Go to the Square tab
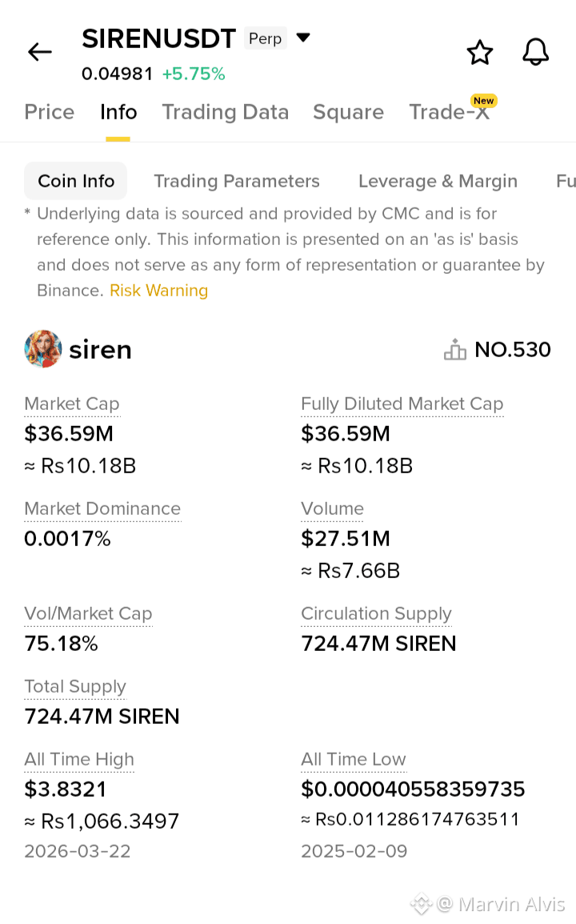The image size is (576, 924). click(x=348, y=112)
